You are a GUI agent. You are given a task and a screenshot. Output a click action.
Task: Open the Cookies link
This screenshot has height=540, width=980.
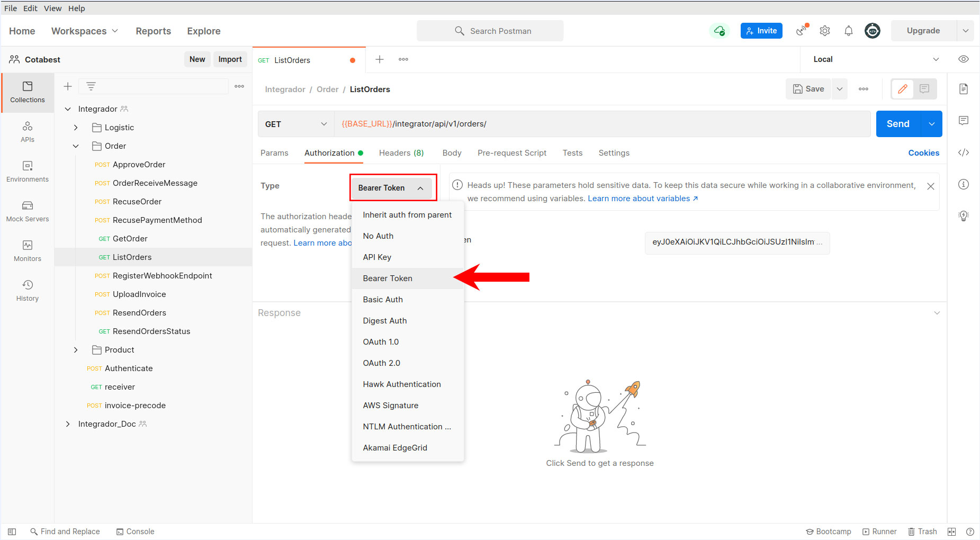[924, 153]
